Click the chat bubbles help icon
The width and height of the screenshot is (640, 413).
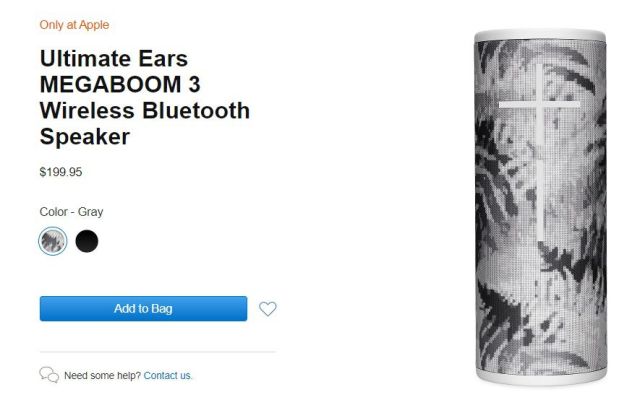coord(49,375)
